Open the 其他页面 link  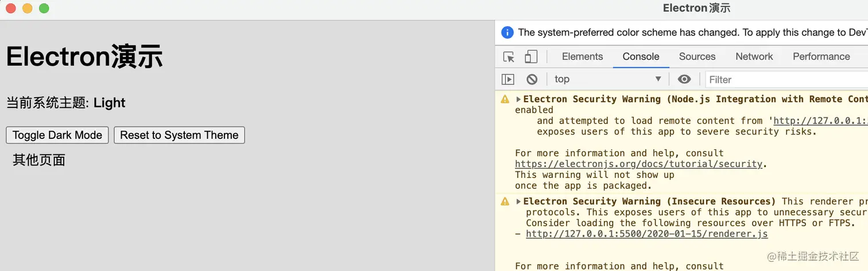click(x=39, y=160)
